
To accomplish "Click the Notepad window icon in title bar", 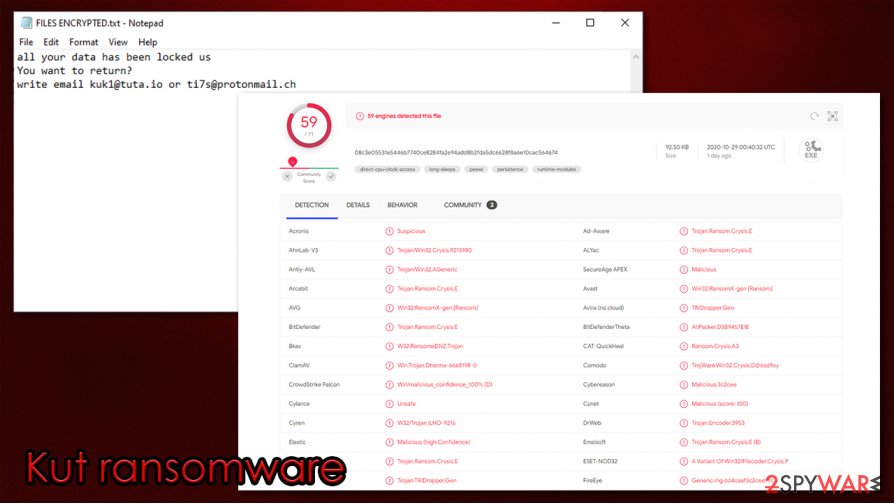I will click(x=26, y=23).
